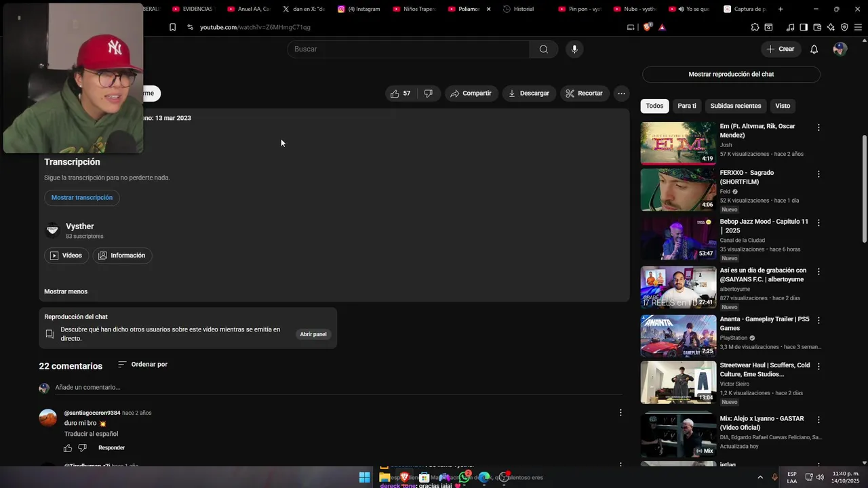Open Ananta Gameplay Trailer thumbnail
The width and height of the screenshot is (868, 488).
(678, 336)
